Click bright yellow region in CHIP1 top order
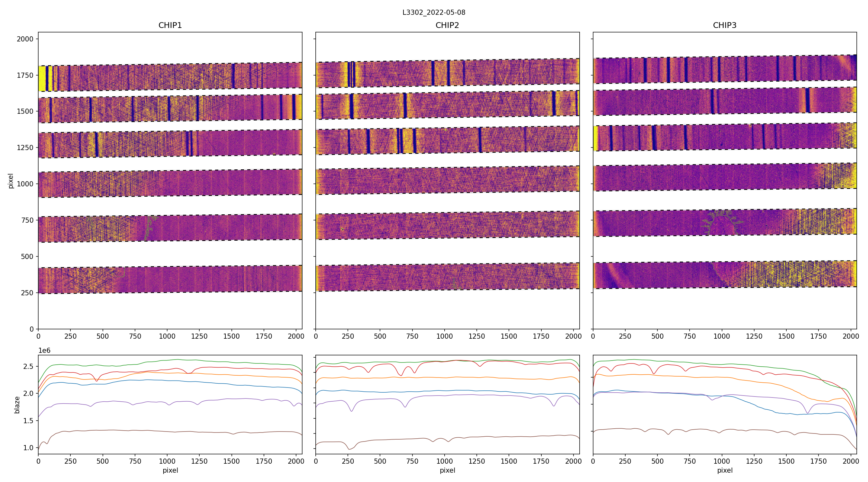 (x=42, y=79)
